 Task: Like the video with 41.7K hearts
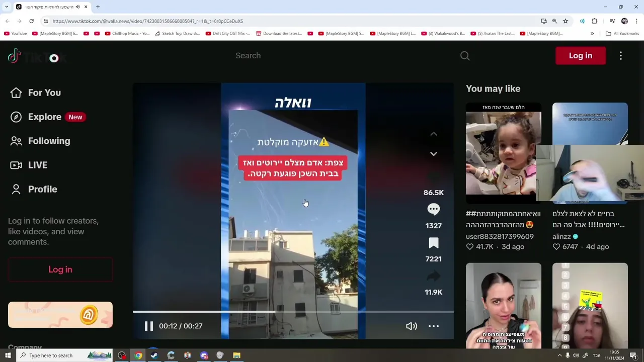coord(469,247)
